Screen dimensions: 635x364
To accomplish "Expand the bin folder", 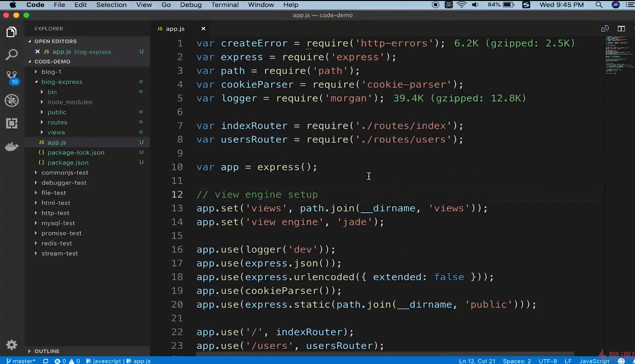I will coord(42,92).
